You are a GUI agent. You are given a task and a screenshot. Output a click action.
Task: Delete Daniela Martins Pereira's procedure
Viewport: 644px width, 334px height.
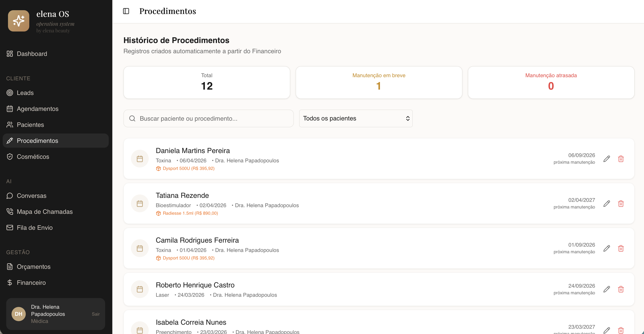[621, 159]
